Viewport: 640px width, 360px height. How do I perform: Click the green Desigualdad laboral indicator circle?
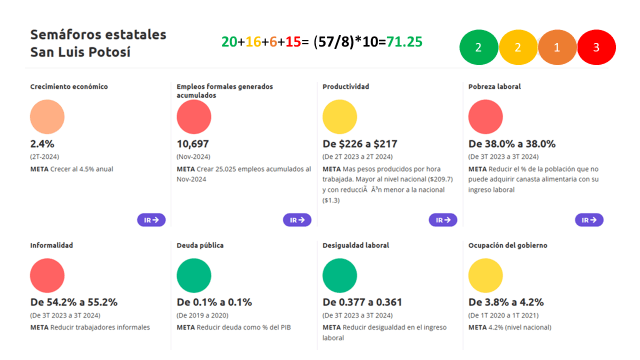340,276
